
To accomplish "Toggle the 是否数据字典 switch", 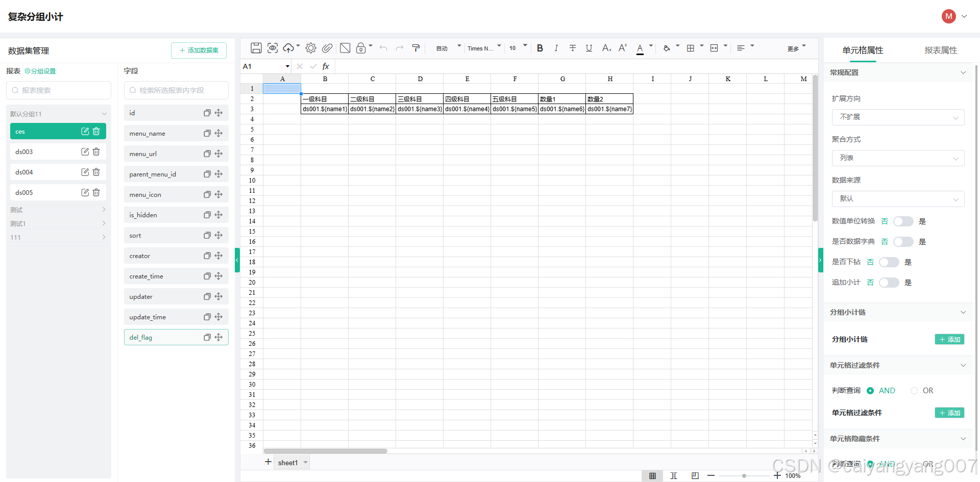I will [903, 241].
